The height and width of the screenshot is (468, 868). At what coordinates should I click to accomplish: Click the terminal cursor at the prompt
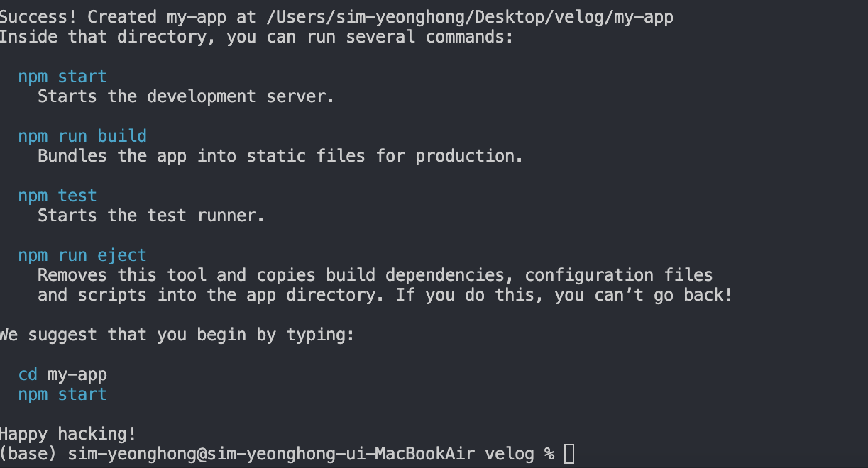pos(569,454)
